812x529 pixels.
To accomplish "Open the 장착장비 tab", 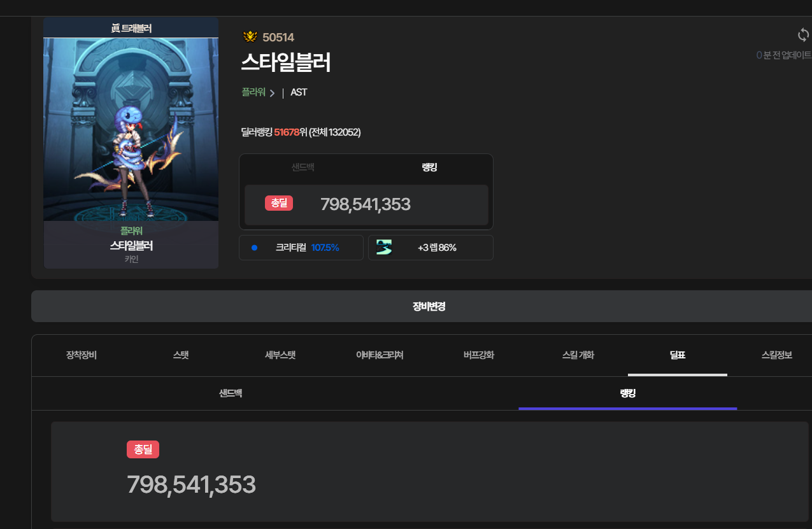I will [x=81, y=355].
